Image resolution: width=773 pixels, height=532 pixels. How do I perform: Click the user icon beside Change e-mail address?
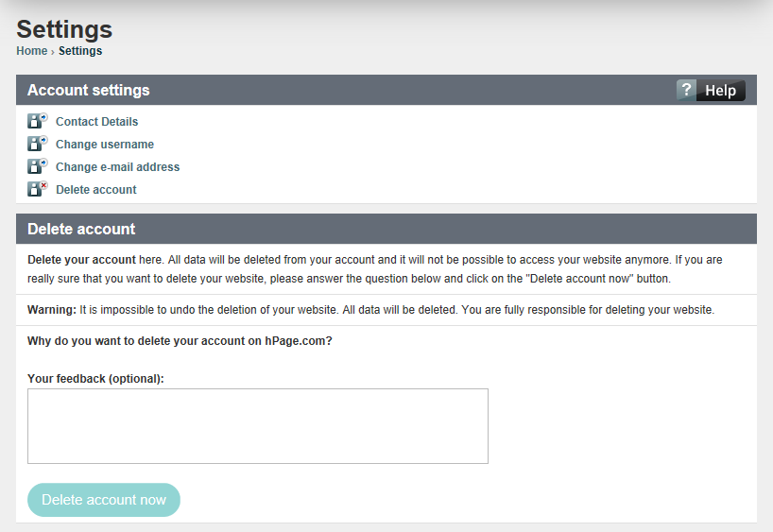[38, 166]
